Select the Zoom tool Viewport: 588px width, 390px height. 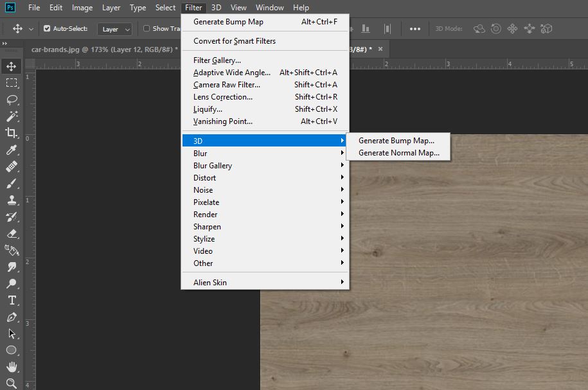click(12, 383)
